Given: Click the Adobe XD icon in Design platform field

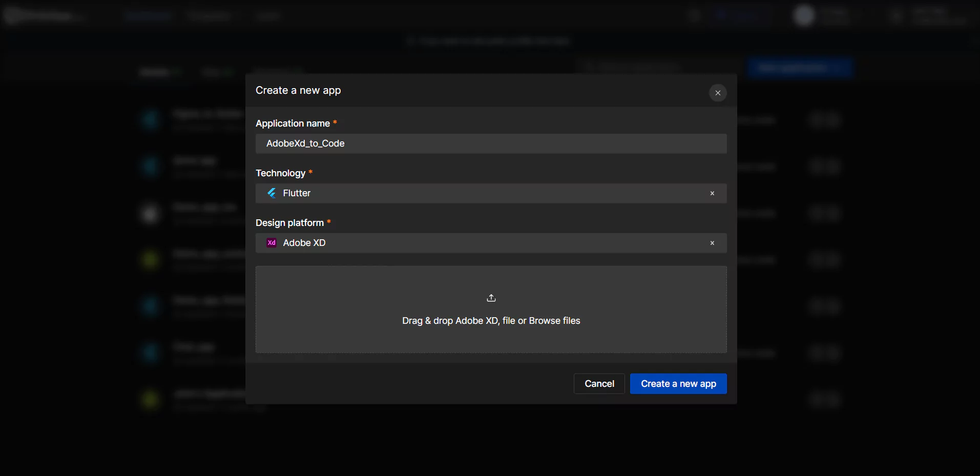Looking at the screenshot, I should point(272,242).
